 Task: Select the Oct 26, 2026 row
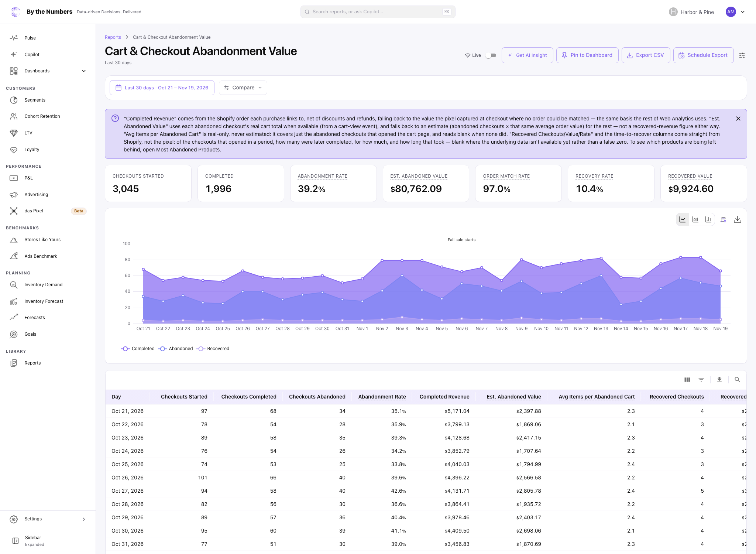(426, 478)
